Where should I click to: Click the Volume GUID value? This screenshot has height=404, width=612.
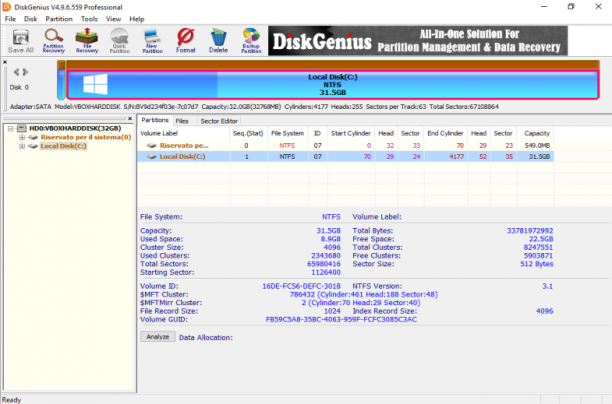pos(341,319)
